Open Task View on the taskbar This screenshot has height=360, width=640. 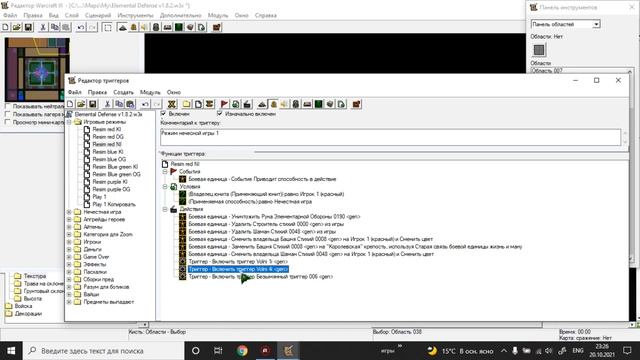click(x=218, y=351)
